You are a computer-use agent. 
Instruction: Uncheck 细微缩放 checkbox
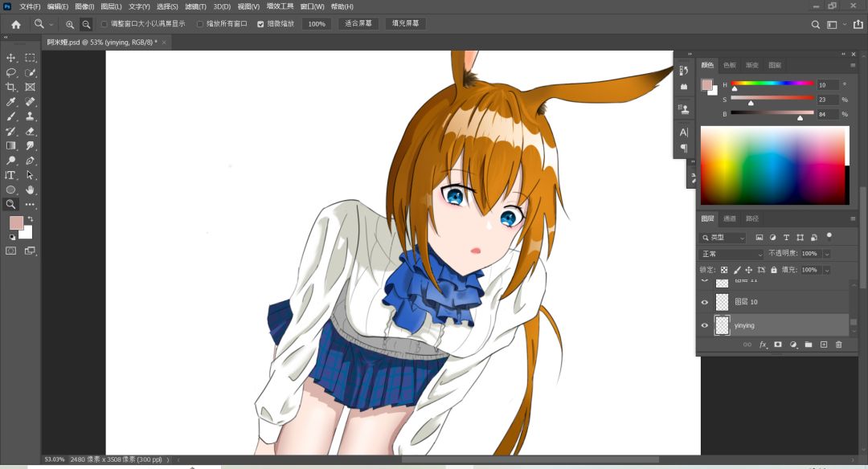click(260, 24)
